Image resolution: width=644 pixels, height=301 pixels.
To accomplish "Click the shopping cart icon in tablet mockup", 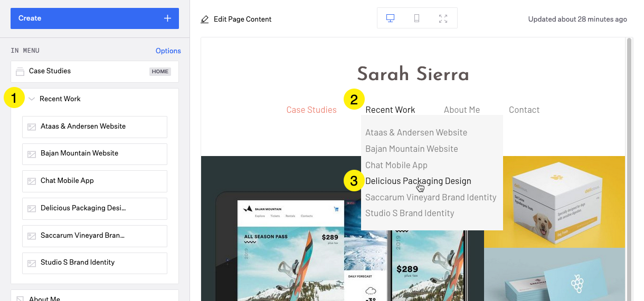I will coord(336,209).
